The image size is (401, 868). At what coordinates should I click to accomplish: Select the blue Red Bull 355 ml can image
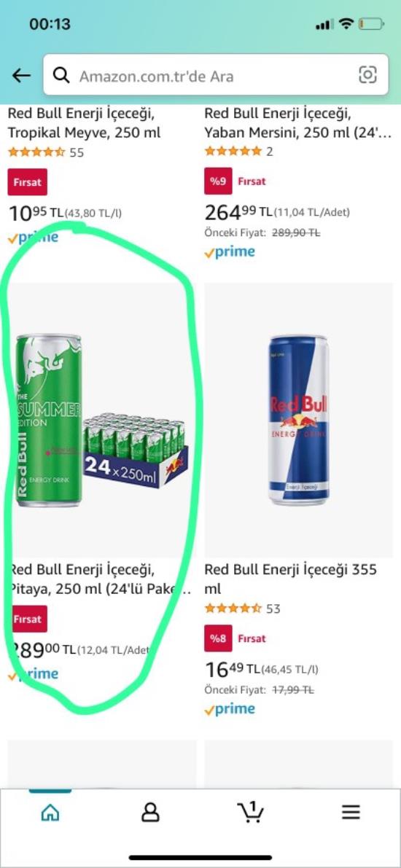298,420
